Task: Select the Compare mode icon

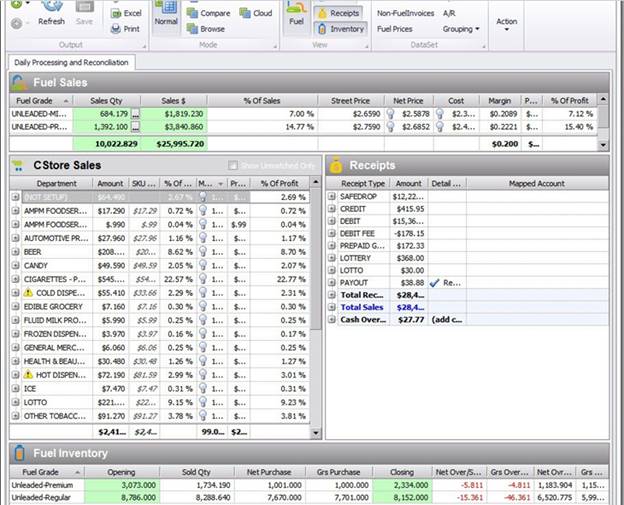Action: point(207,13)
